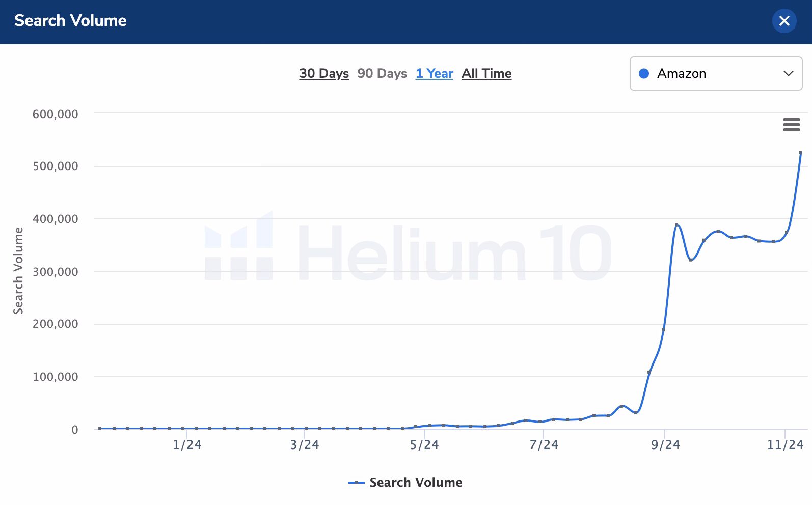Click the vertical Search Volume axis title
812x505 pixels.
pos(18,270)
